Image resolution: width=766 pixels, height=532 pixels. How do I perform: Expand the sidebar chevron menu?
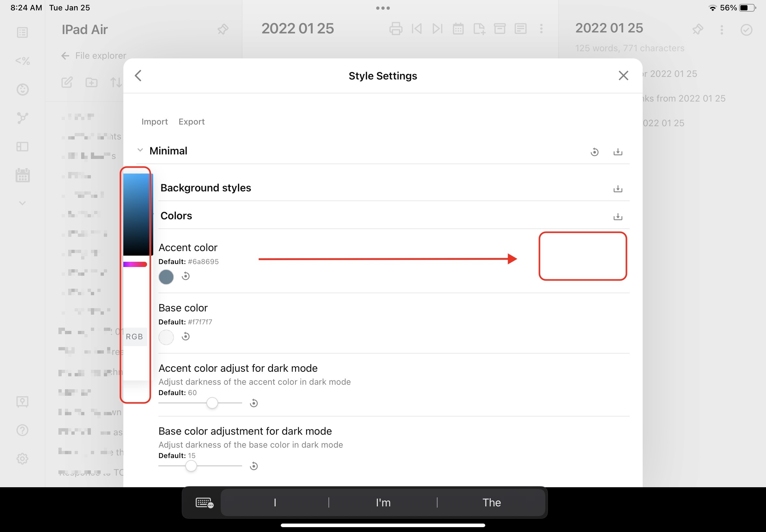click(x=22, y=203)
